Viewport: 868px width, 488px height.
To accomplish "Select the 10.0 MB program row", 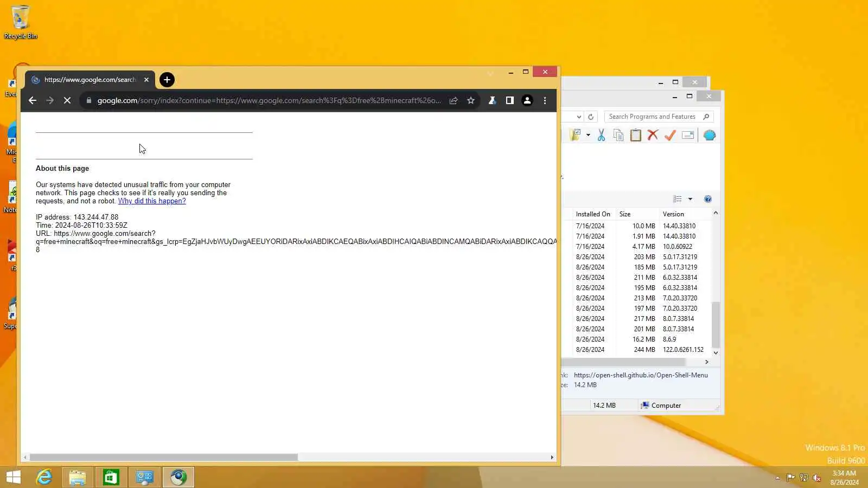I will 640,226.
